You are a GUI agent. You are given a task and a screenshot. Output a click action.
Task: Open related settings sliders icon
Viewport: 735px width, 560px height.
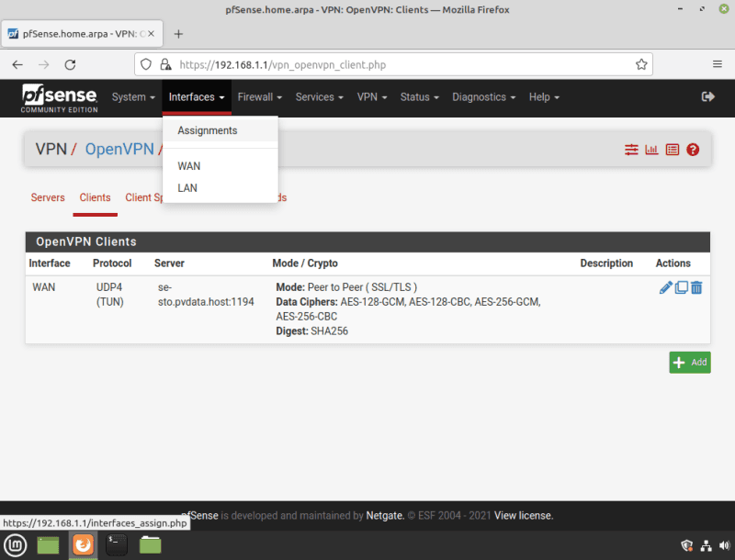pos(631,150)
